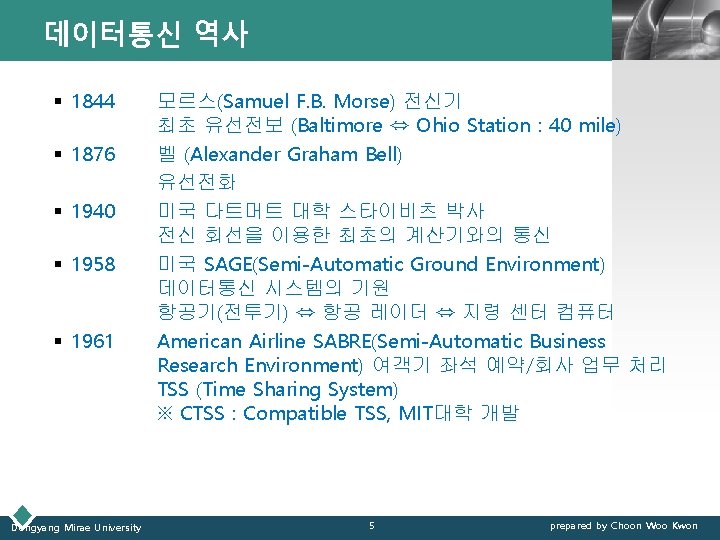Click the line with Baltimore ⇔ Ohio Station
The height and width of the screenshot is (540, 720).
click(389, 125)
